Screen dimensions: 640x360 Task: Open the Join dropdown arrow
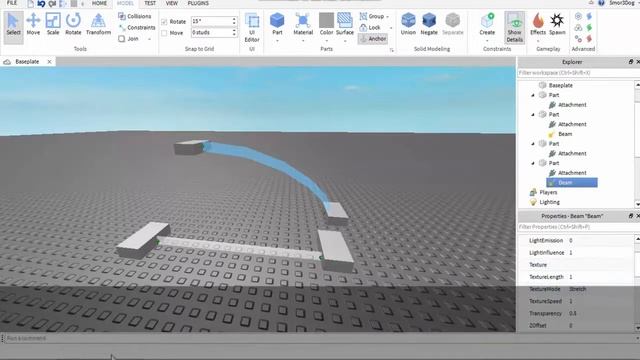pos(150,39)
